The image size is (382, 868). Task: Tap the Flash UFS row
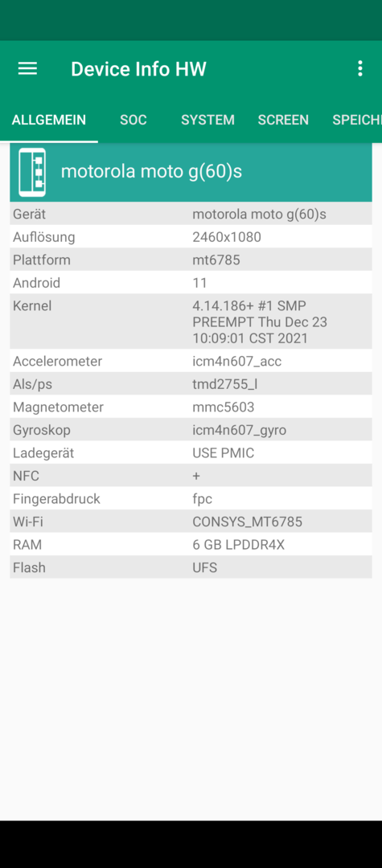pyautogui.click(x=191, y=567)
